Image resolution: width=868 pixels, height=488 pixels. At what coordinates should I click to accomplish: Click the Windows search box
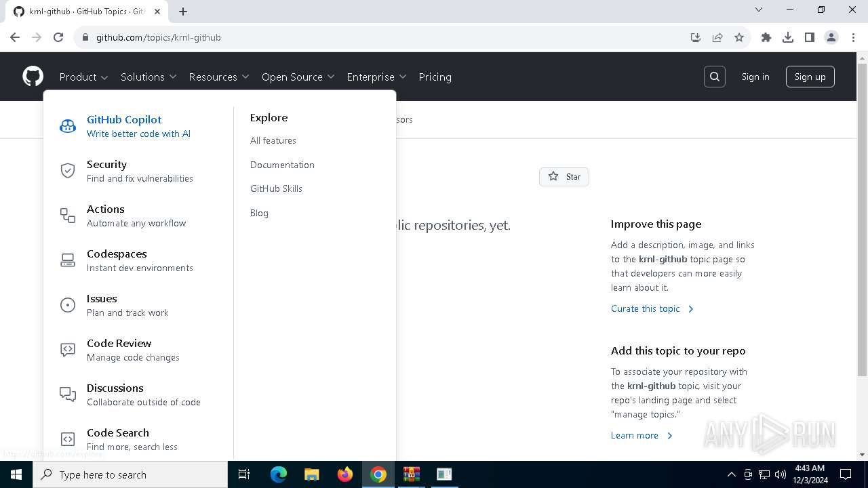coord(130,474)
